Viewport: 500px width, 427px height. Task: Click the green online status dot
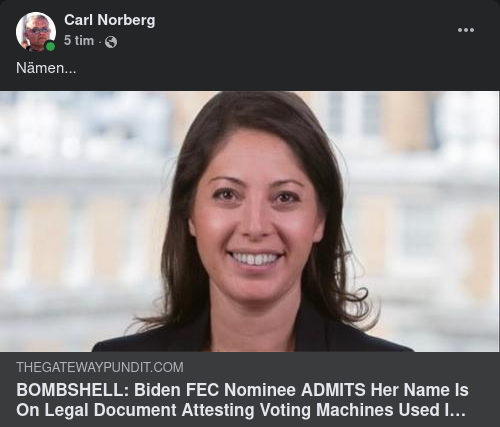coord(50,46)
